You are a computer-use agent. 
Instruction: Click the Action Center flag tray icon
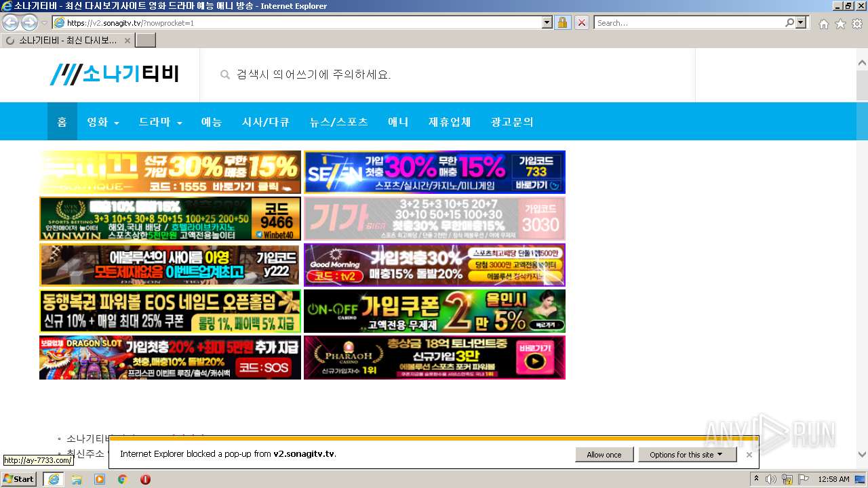pos(803,479)
